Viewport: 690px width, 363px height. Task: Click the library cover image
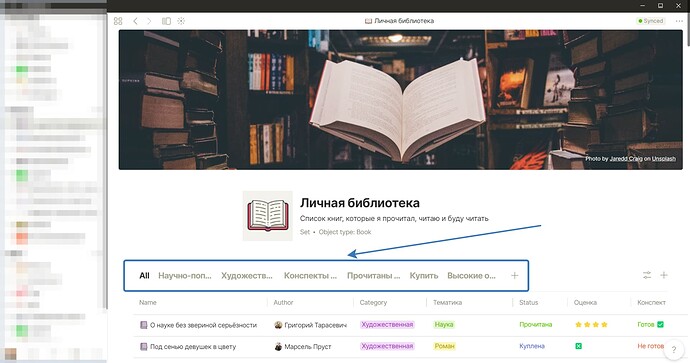(400, 99)
